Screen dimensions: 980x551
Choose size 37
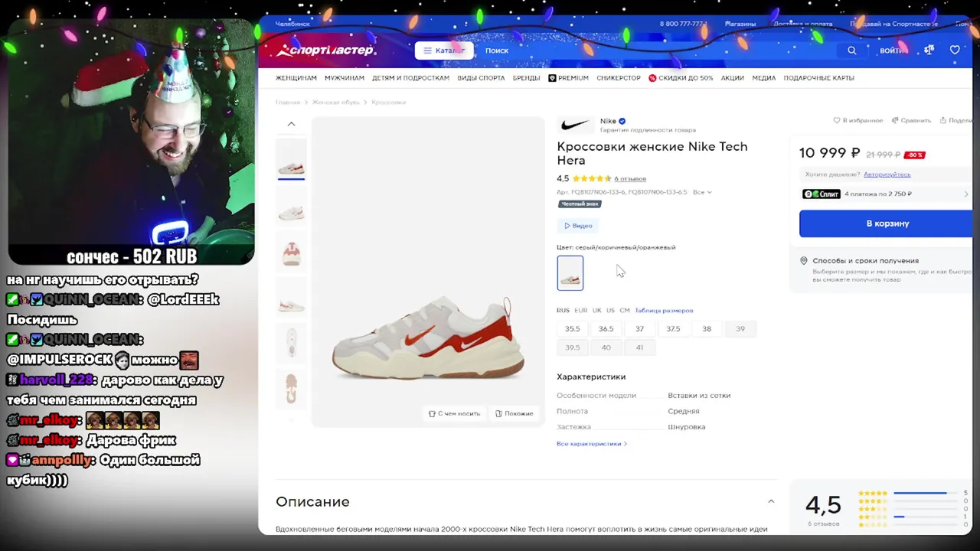(x=640, y=329)
